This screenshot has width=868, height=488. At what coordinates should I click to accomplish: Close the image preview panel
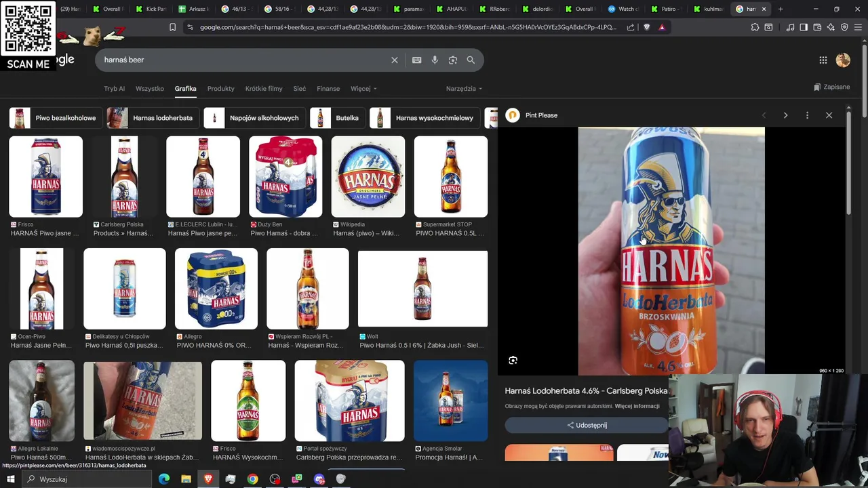(829, 115)
